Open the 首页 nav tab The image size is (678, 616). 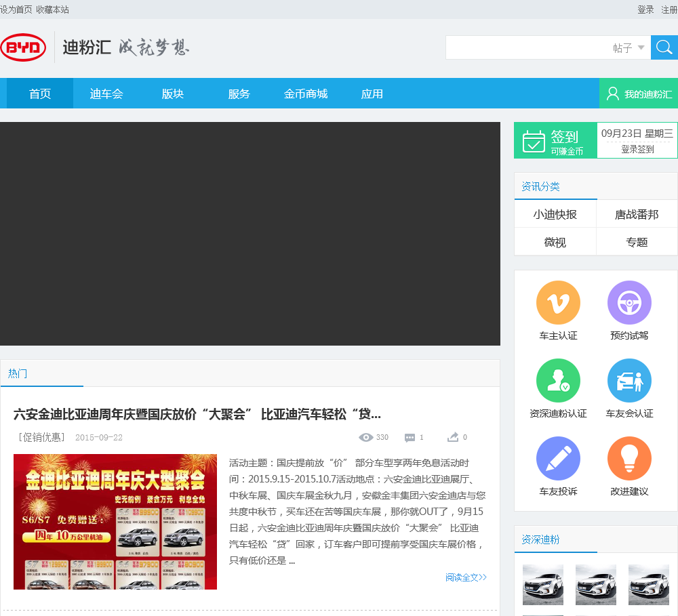[x=40, y=94]
